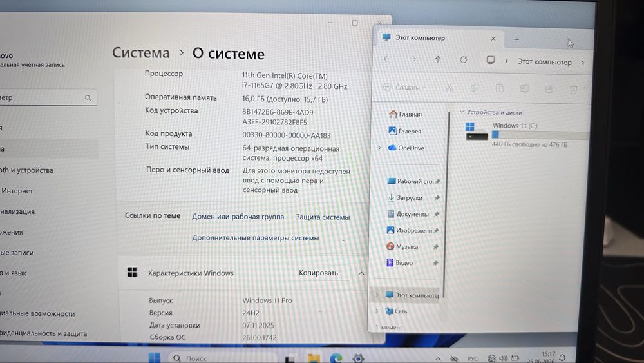Navigate up one level in Explorer
The height and width of the screenshot is (363, 644).
point(438,59)
